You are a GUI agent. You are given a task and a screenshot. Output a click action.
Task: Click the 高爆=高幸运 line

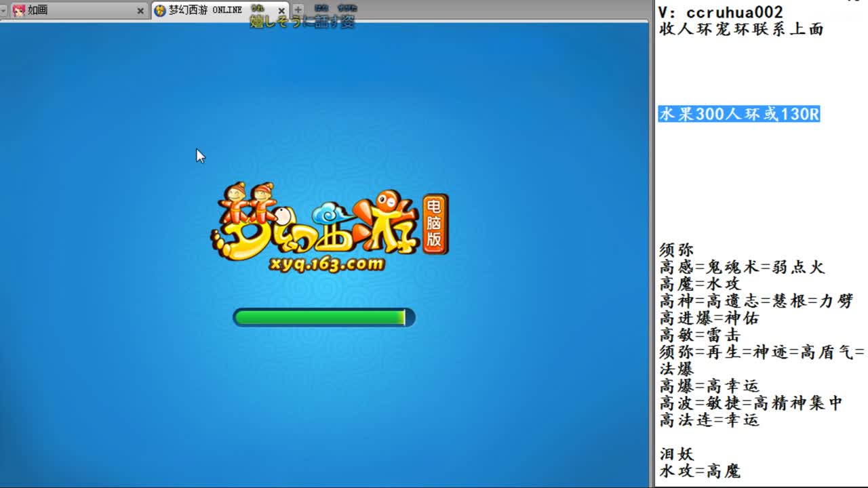tap(709, 386)
